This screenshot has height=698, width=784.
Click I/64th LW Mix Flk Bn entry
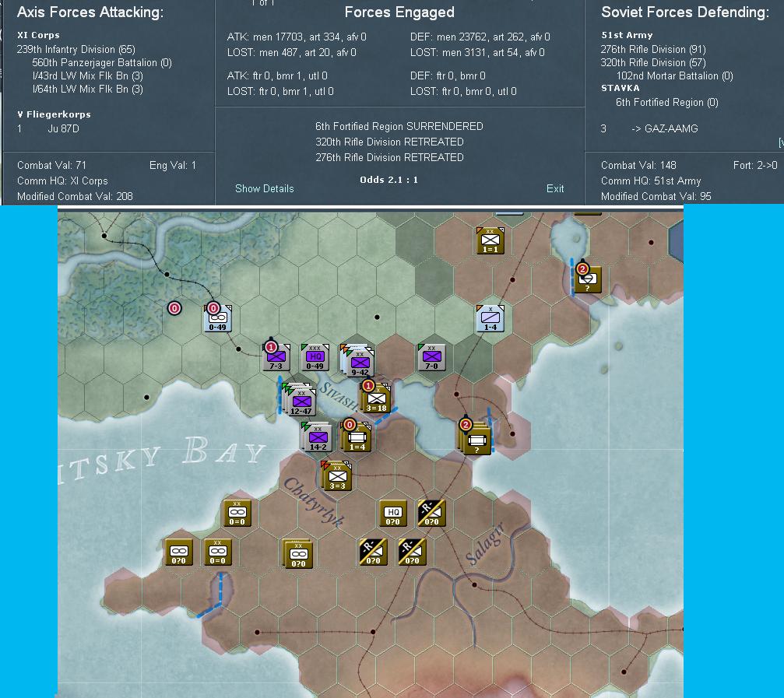pyautogui.click(x=87, y=89)
